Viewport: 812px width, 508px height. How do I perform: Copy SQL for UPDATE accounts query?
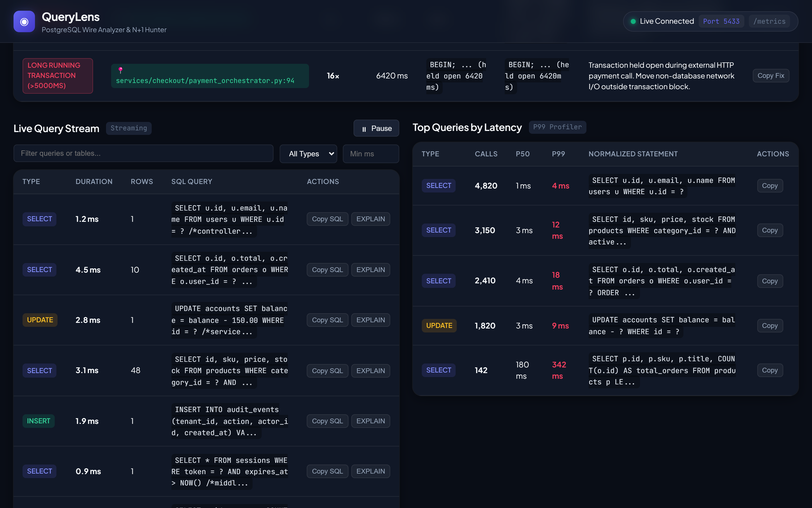click(327, 320)
